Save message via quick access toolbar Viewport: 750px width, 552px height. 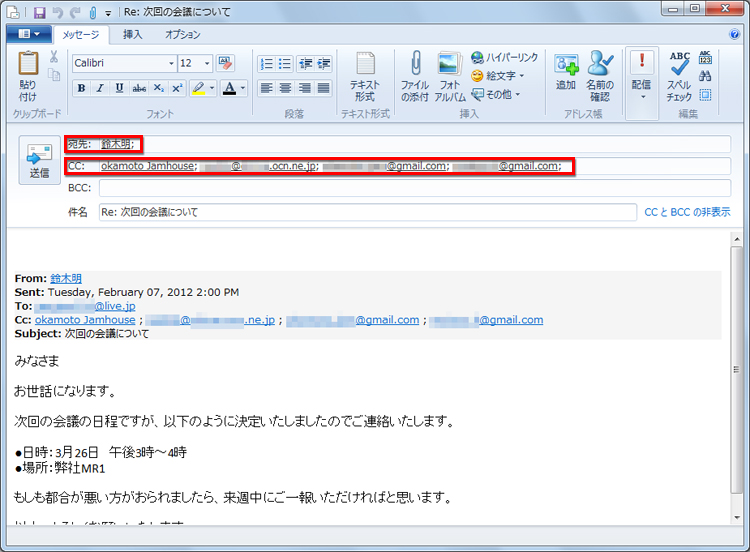tap(39, 12)
